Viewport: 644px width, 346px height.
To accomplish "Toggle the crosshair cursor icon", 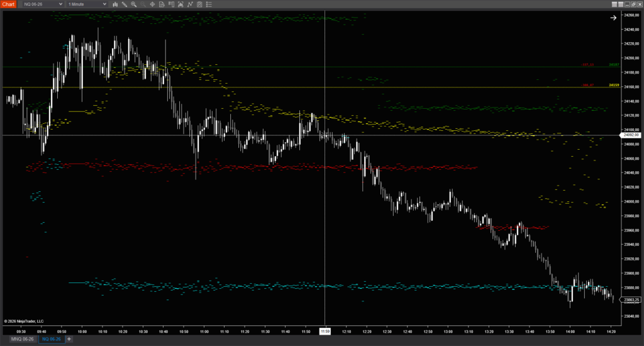I will click(152, 4).
